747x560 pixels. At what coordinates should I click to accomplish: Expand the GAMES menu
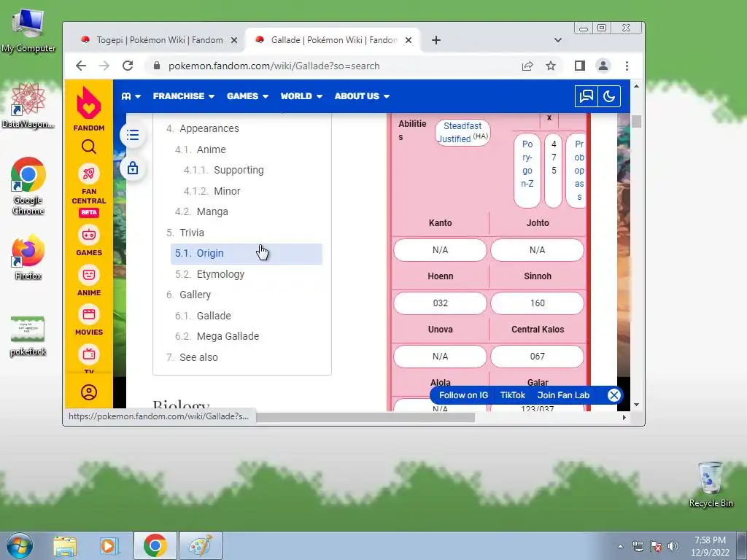[x=248, y=96]
